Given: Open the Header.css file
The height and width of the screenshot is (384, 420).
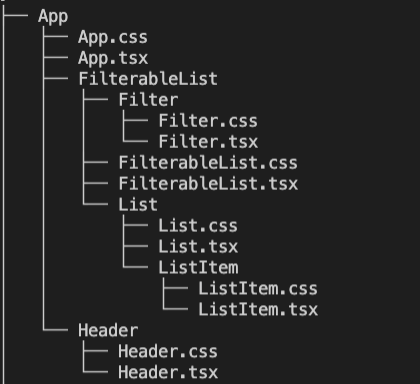Looking at the screenshot, I should [168, 352].
